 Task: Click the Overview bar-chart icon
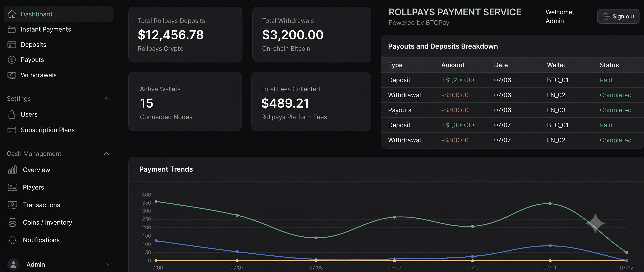(x=13, y=170)
